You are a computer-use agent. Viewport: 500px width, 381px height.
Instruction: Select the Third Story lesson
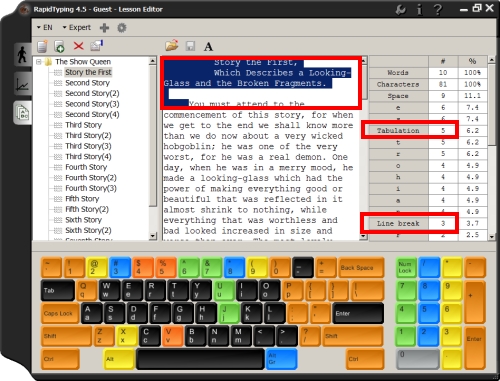pos(83,125)
